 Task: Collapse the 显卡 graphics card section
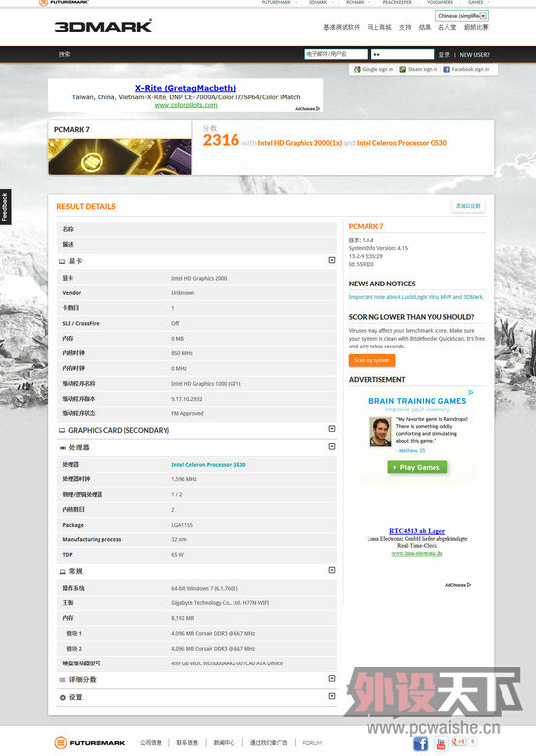pyautogui.click(x=332, y=260)
